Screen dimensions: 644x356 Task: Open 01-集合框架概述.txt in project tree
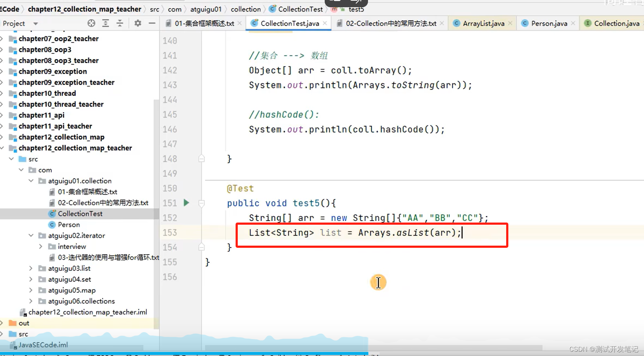[87, 192]
